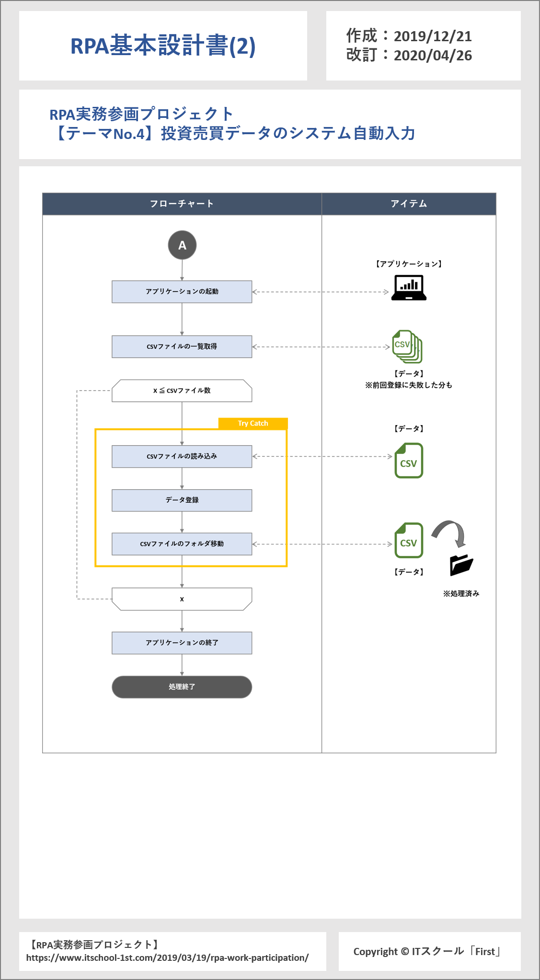Select the Try Catch orange label

[x=253, y=423]
